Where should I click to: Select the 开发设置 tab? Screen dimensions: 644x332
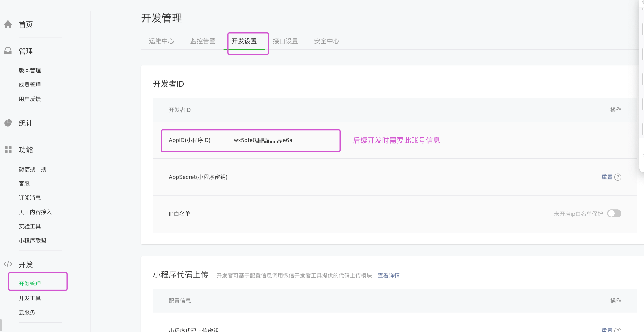tap(244, 41)
